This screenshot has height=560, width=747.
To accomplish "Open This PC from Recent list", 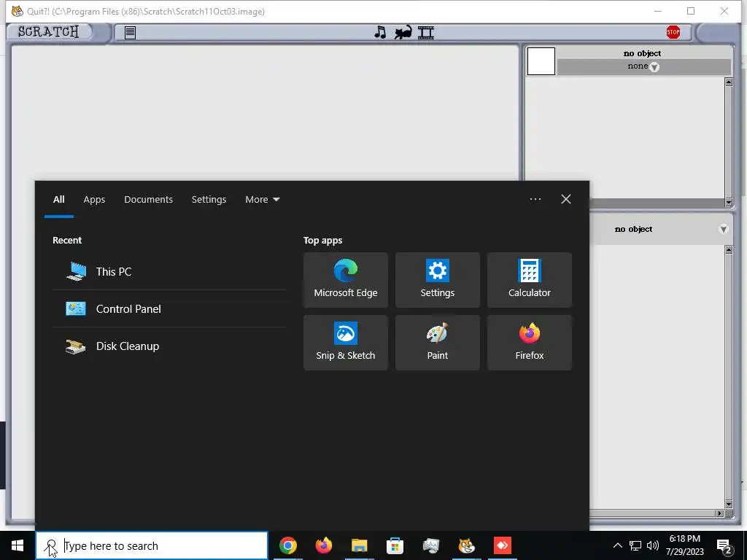I will tap(169, 271).
